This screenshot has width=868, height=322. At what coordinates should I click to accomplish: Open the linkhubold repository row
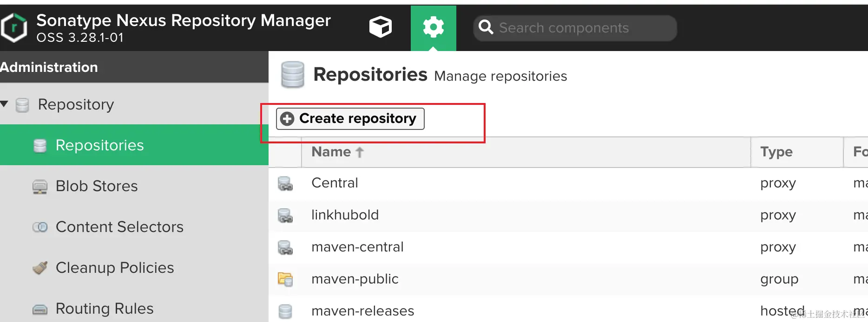point(568,215)
